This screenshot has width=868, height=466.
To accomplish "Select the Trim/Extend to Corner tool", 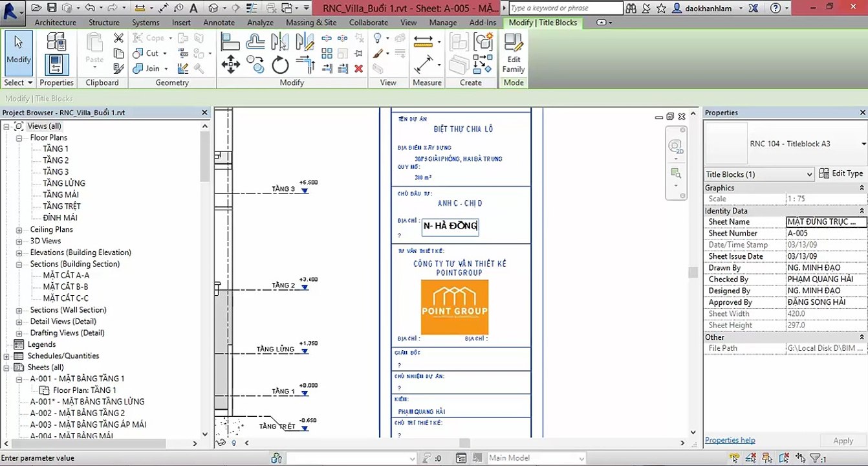I will tap(305, 64).
